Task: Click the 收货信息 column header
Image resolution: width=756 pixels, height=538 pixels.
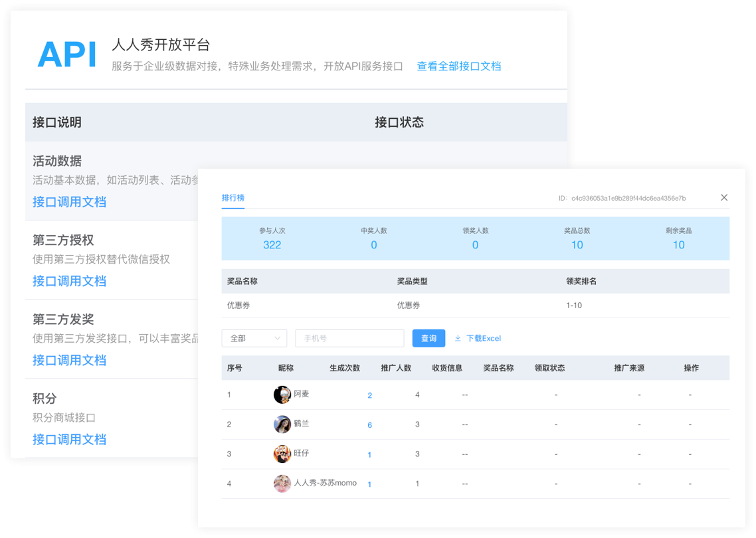Action: 447,368
